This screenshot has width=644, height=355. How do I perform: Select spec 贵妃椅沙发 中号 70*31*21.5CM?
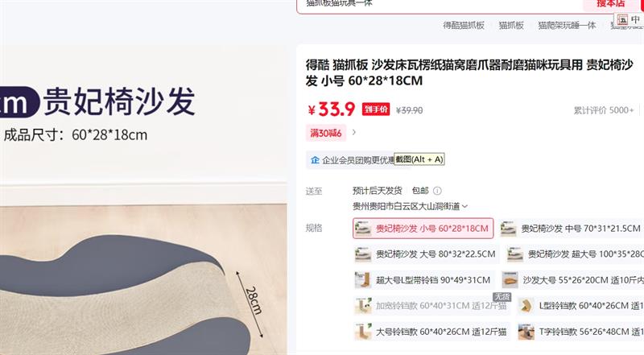tap(571, 229)
